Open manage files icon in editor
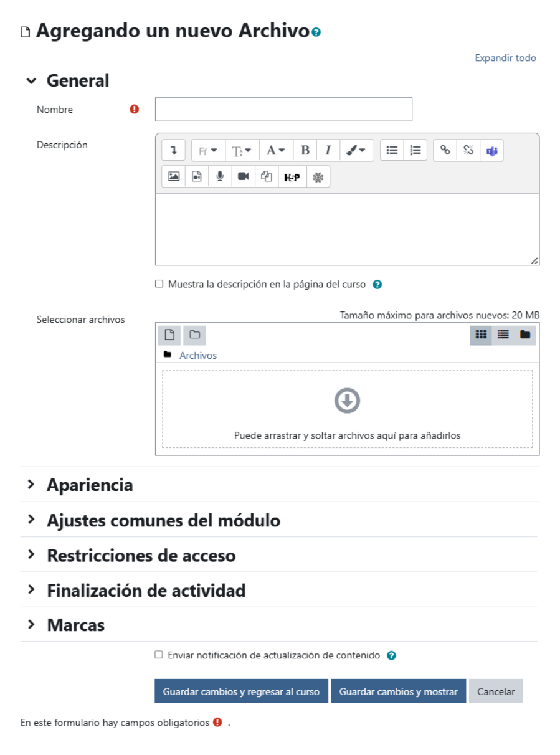The image size is (560, 755). coord(267,176)
